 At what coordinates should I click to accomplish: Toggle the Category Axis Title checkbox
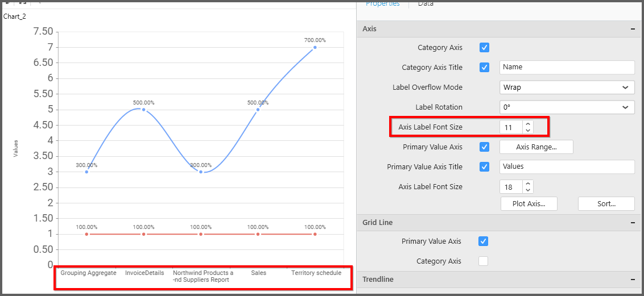click(x=485, y=68)
